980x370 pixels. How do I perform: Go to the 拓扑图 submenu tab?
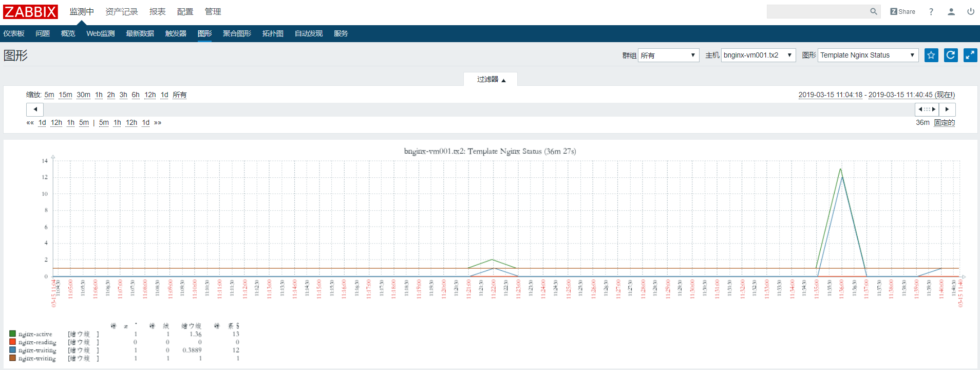[x=273, y=33]
